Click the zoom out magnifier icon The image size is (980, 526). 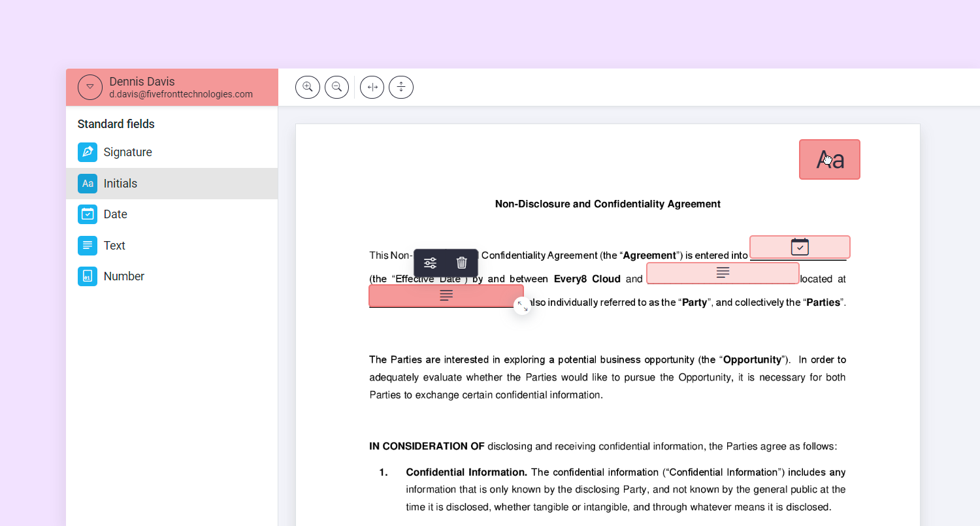(337, 87)
